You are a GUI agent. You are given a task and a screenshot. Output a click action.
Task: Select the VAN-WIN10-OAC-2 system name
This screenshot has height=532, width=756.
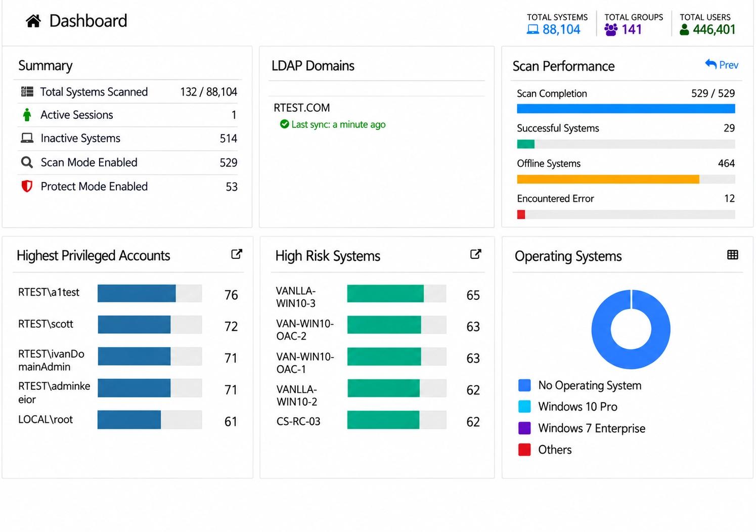pos(305,330)
